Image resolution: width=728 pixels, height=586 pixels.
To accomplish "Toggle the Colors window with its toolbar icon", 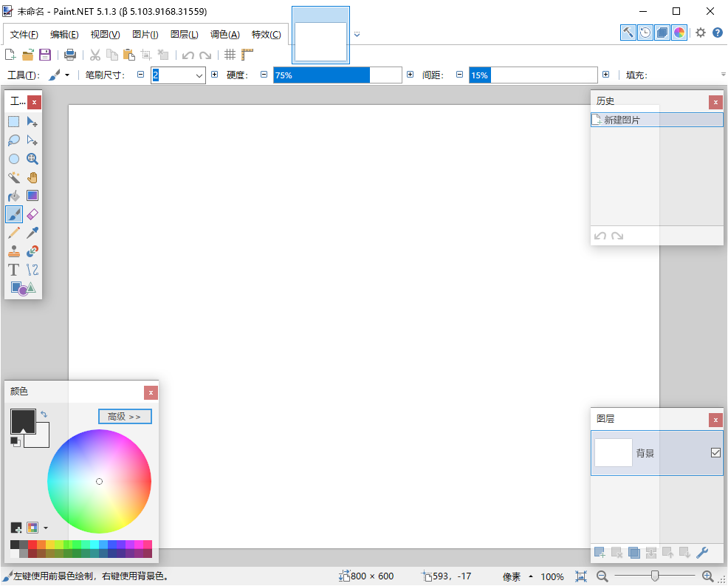I will coord(679,33).
